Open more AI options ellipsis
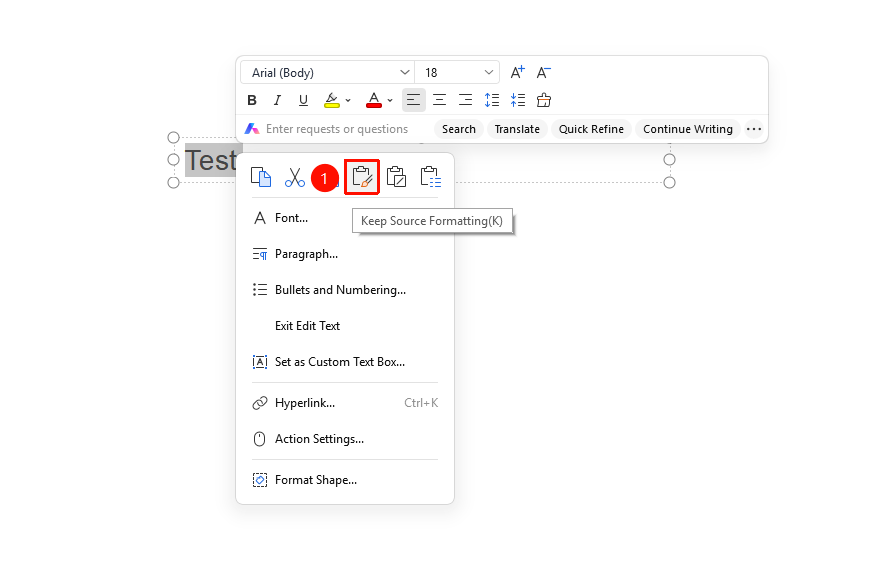Viewport: 870px width, 562px height. click(x=754, y=129)
